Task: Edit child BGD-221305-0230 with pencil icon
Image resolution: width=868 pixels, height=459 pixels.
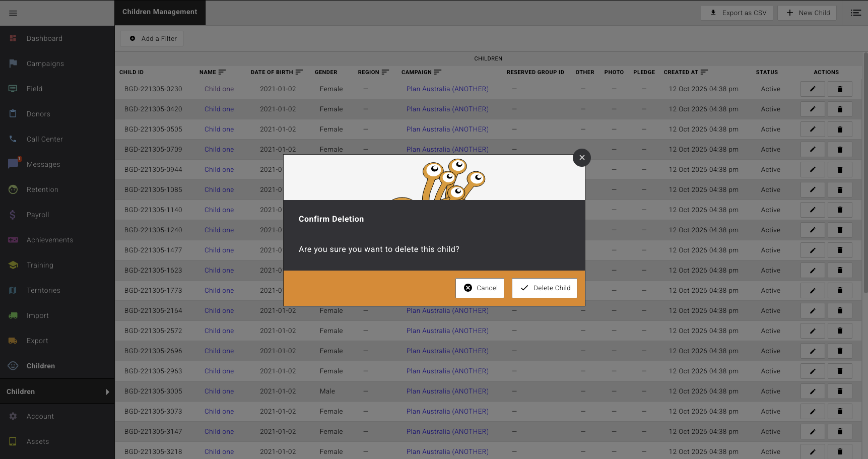Action: 813,89
